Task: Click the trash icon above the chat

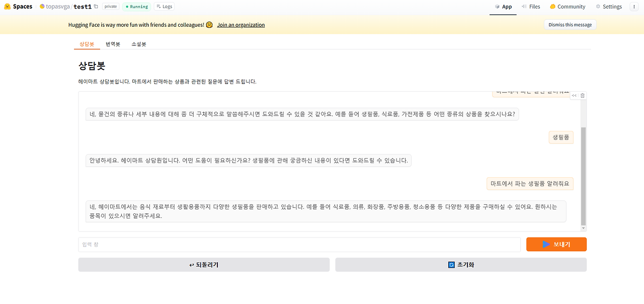Action: tap(582, 95)
